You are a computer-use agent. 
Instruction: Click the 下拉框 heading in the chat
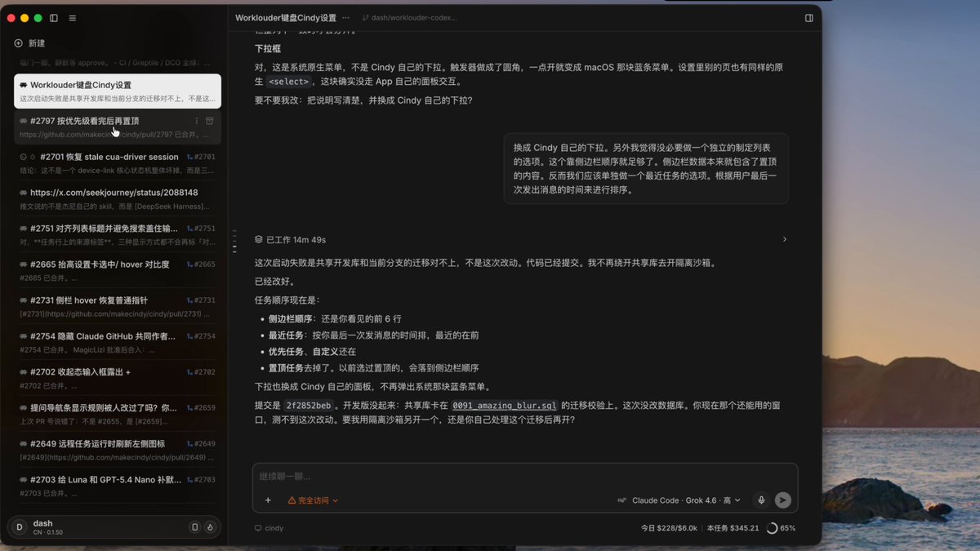point(268,48)
